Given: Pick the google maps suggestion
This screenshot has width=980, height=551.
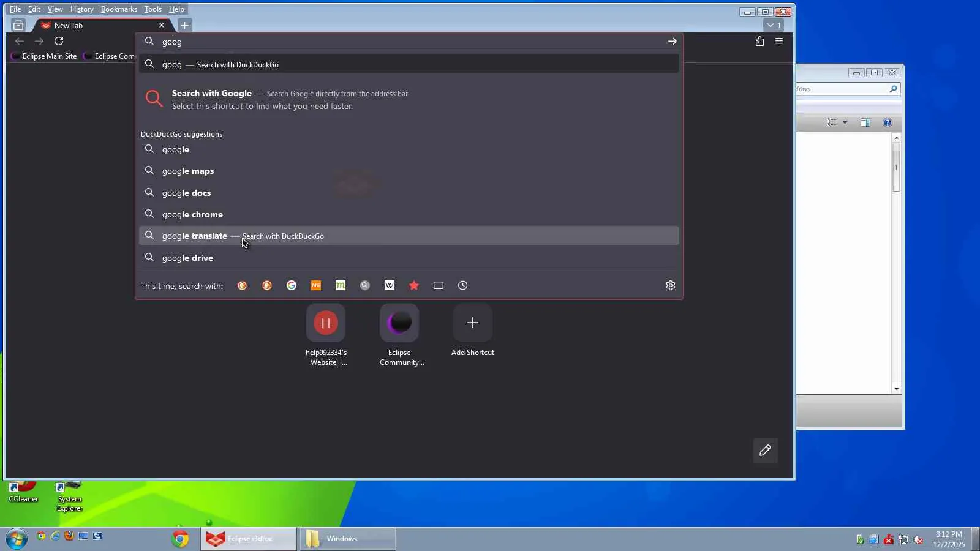Looking at the screenshot, I should (409, 171).
